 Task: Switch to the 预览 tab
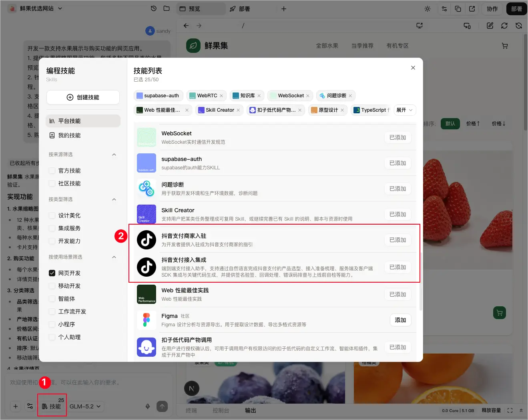coord(201,9)
